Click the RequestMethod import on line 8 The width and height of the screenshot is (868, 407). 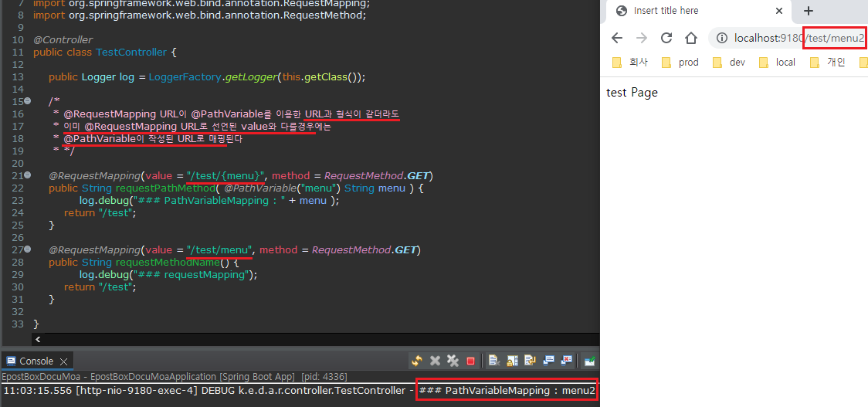coord(200,15)
